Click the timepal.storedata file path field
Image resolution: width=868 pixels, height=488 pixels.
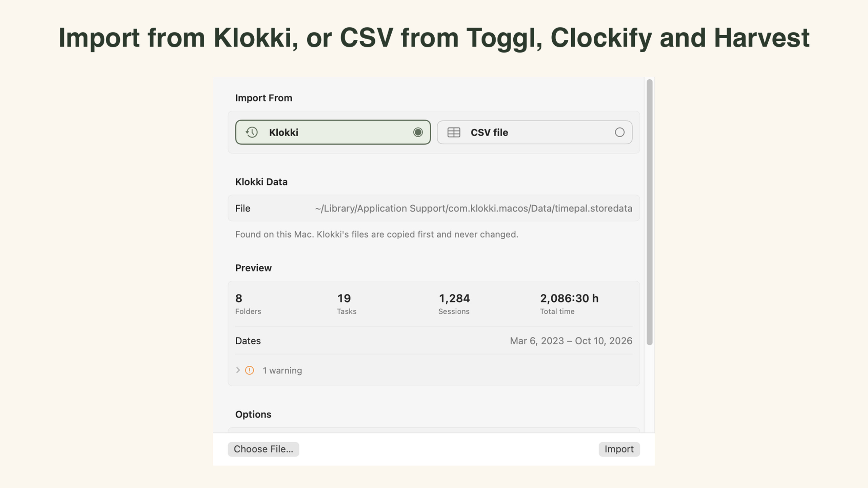tap(473, 208)
